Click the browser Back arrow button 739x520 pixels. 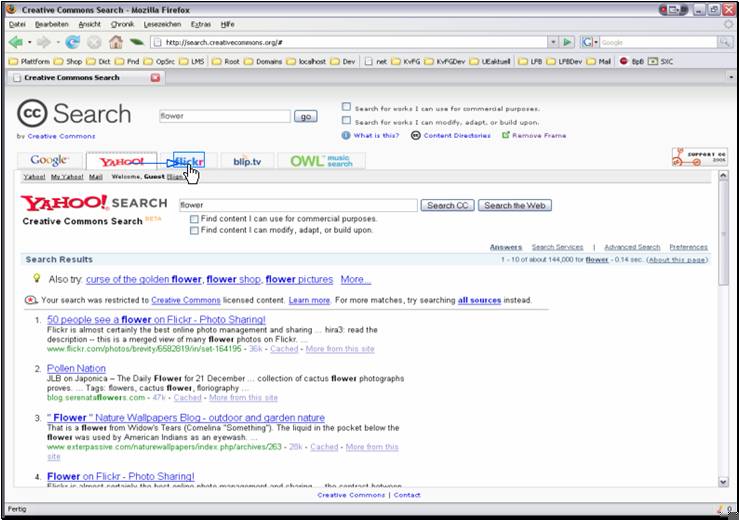pyautogui.click(x=16, y=42)
